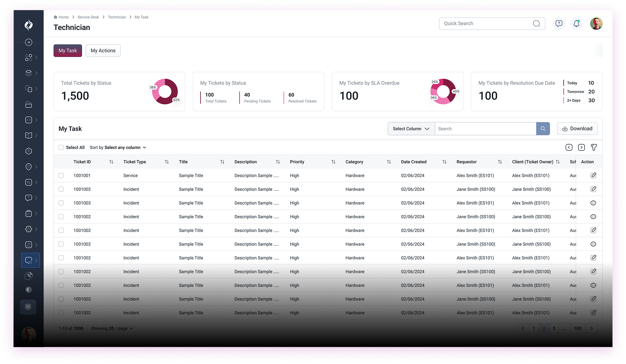This screenshot has width=626, height=364.
Task: Click the Download icon on the Download button
Action: pyautogui.click(x=566, y=128)
